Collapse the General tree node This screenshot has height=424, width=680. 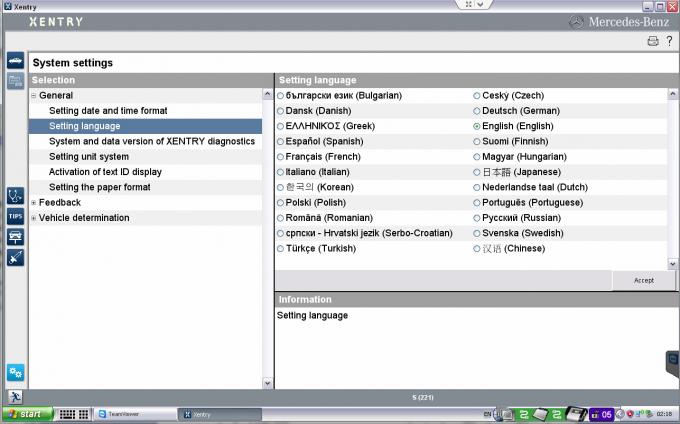[x=34, y=95]
